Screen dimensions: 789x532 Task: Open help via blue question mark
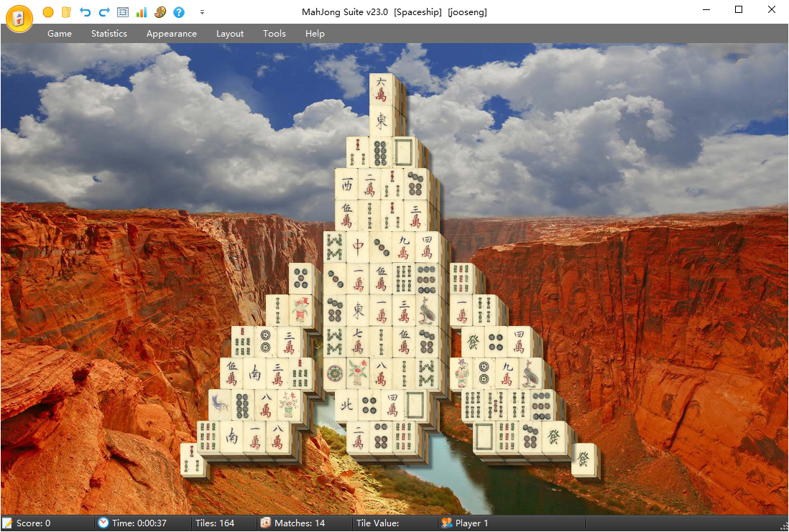click(x=179, y=12)
